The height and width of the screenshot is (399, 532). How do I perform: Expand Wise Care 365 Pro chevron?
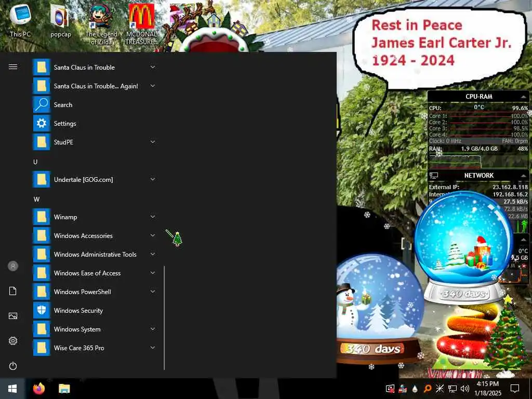tap(153, 348)
